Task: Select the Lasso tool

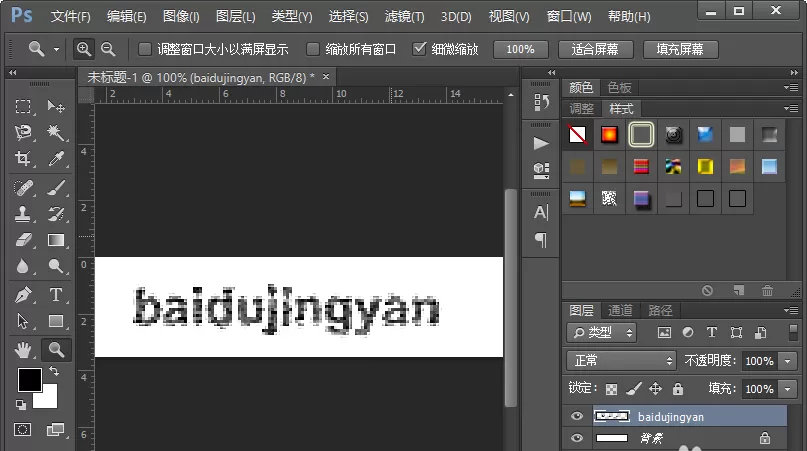Action: [x=23, y=132]
